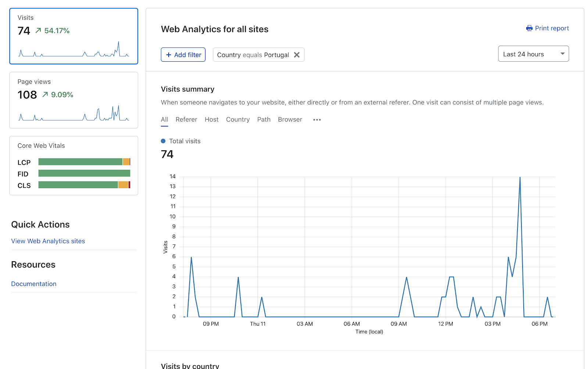Click the printer icon beside Print report
Image resolution: width=588 pixels, height=369 pixels.
click(529, 28)
